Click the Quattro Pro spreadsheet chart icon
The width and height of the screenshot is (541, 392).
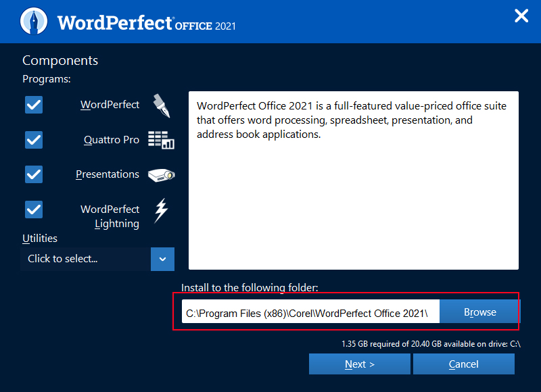click(x=161, y=140)
